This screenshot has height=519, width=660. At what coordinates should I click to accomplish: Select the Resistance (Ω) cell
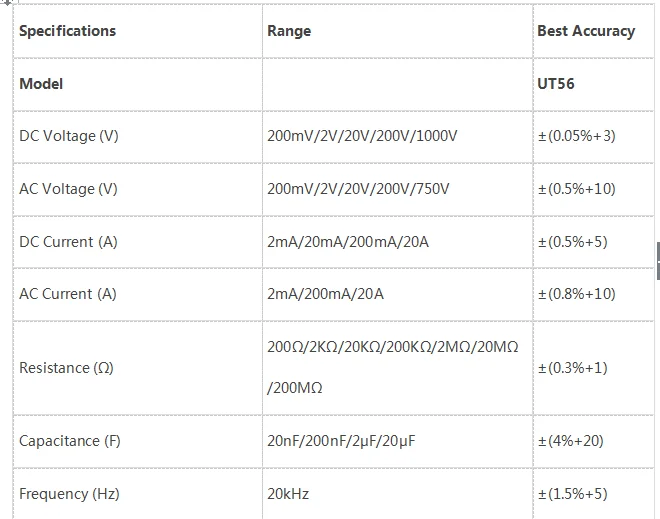(x=138, y=368)
